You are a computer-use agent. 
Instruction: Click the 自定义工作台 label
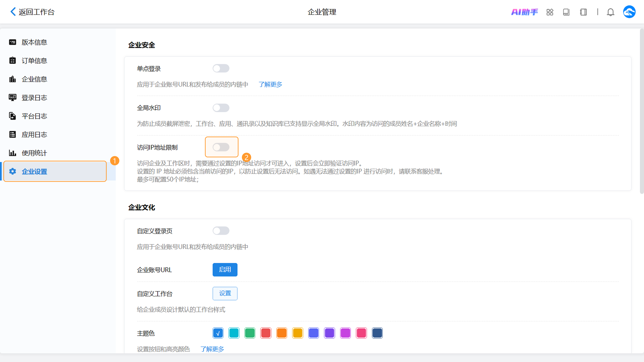155,294
